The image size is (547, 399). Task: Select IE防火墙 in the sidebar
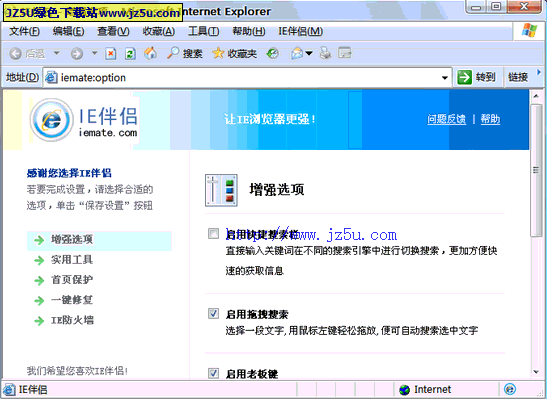(72, 320)
